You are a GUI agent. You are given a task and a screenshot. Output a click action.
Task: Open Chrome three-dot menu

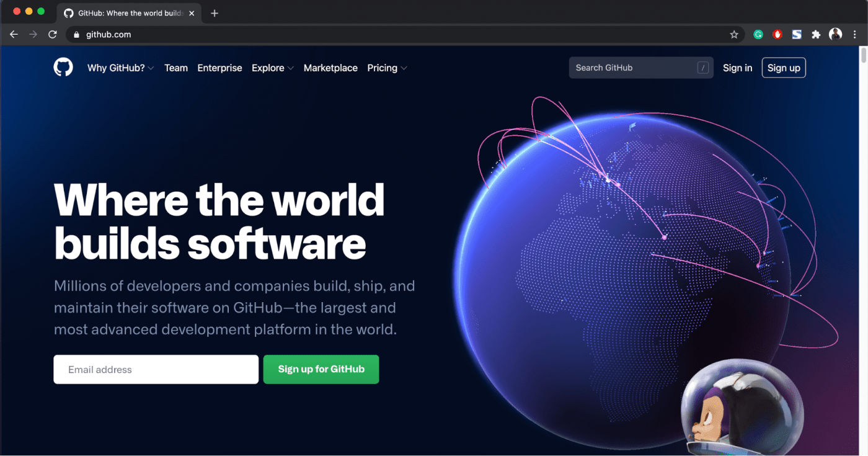click(x=855, y=35)
